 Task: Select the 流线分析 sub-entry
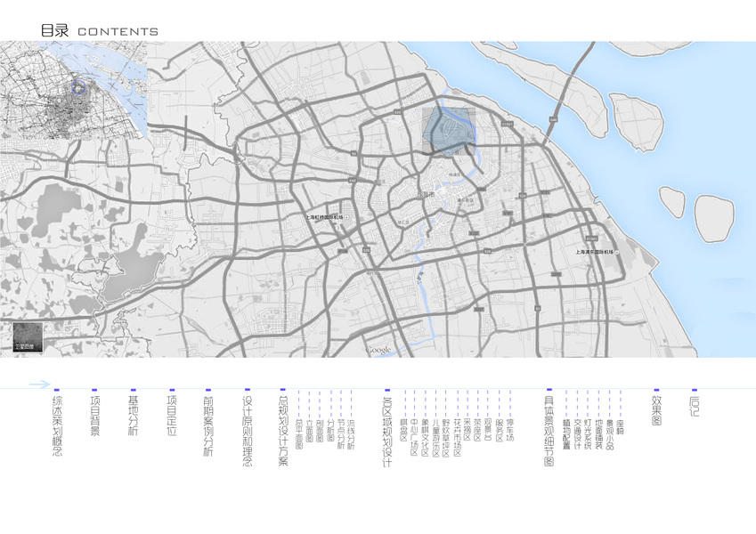(352, 434)
